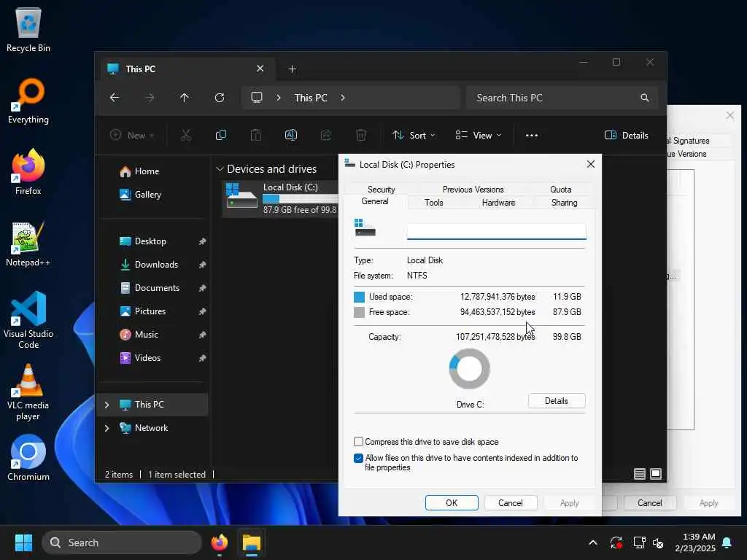Open the Recycle Bin desktop icon
The image size is (747, 560).
pos(28,29)
